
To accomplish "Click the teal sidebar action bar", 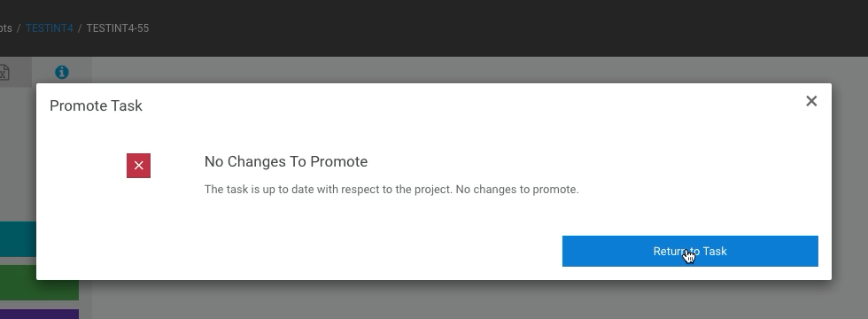I will tap(18, 239).
